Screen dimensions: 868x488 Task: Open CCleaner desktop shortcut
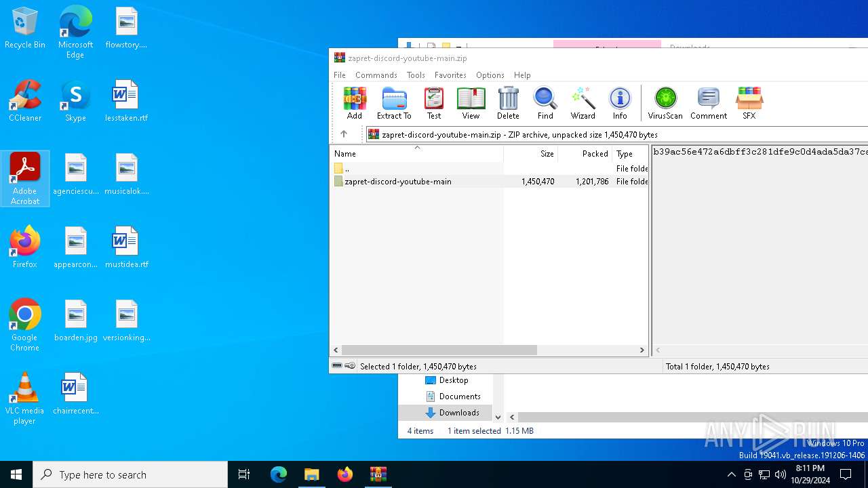coord(25,102)
